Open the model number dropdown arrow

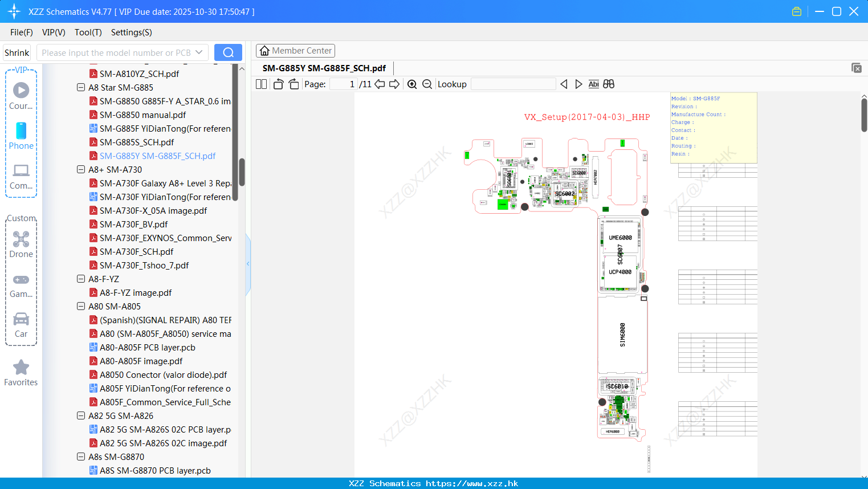(199, 52)
